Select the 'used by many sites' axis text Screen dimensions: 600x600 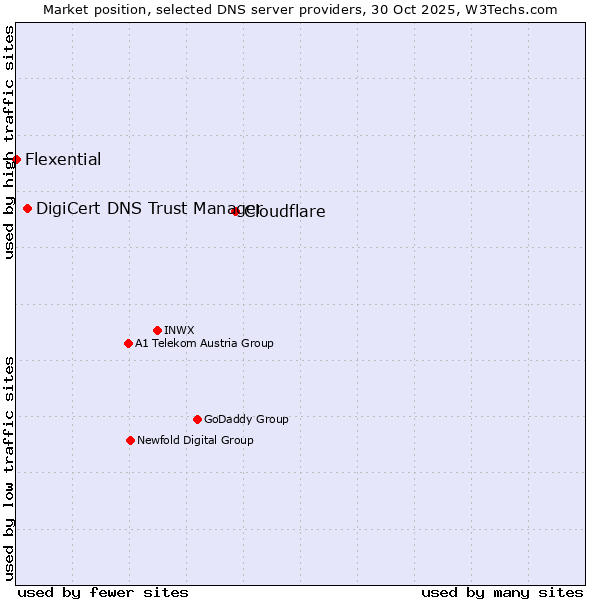(x=502, y=592)
